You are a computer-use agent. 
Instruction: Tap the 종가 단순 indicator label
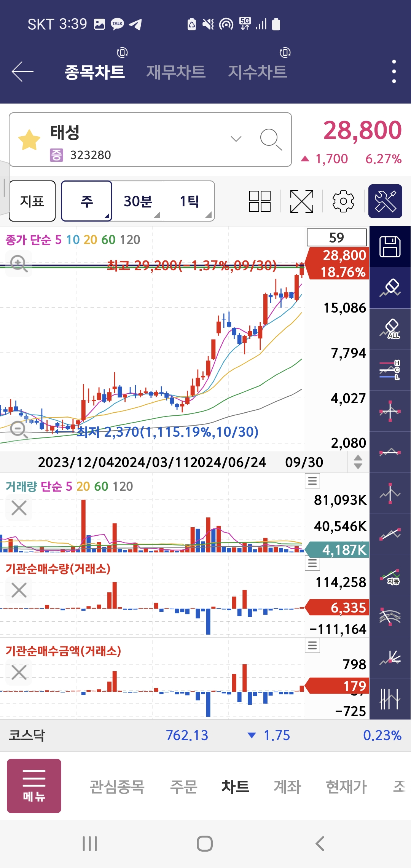pyautogui.click(x=29, y=239)
